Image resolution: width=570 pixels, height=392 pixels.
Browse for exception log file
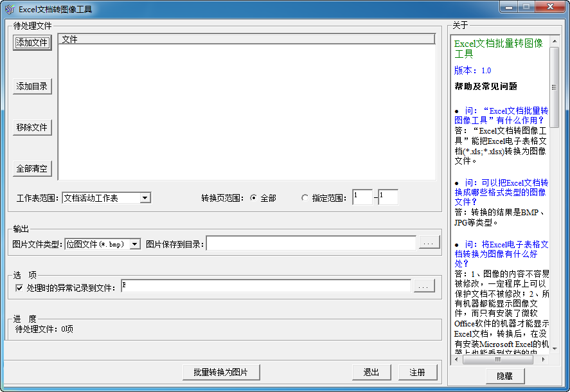(x=424, y=286)
